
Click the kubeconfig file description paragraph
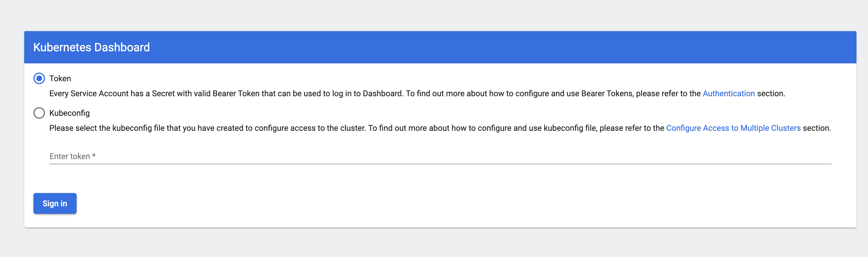pos(337,128)
